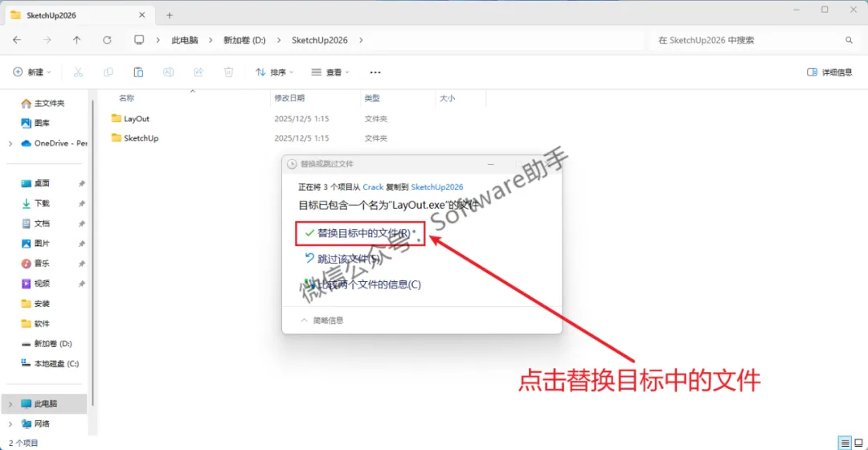Click SketchUp2026 breadcrumb segment
The image size is (868, 450).
pos(319,40)
